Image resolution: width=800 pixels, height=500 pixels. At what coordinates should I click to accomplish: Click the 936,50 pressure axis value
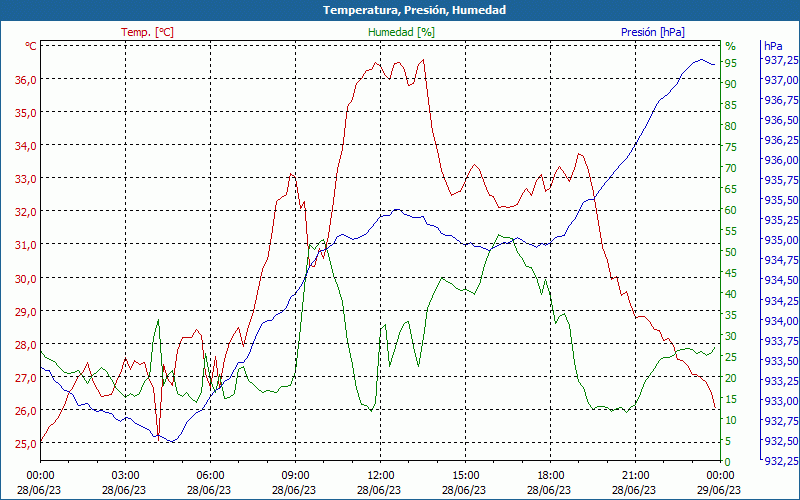781,120
